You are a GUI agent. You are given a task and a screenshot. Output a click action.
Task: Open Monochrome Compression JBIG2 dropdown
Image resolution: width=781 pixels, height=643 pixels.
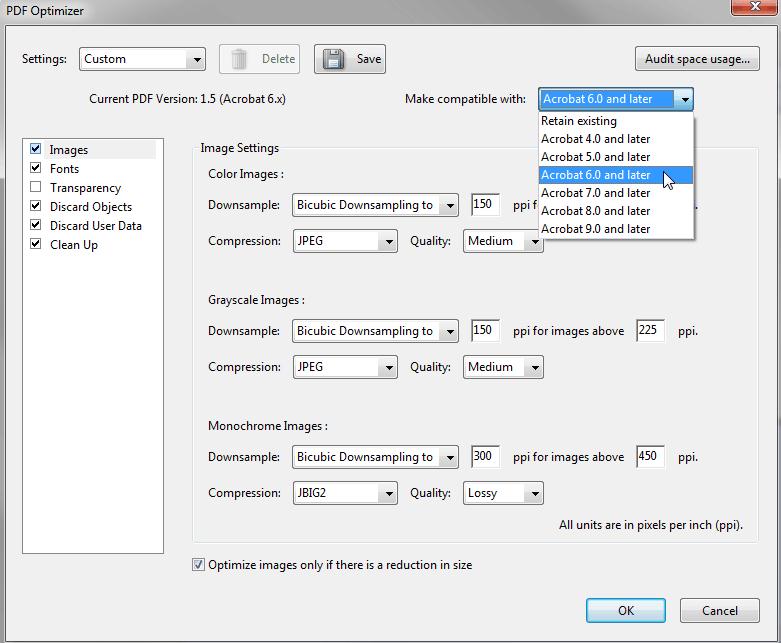tap(345, 494)
